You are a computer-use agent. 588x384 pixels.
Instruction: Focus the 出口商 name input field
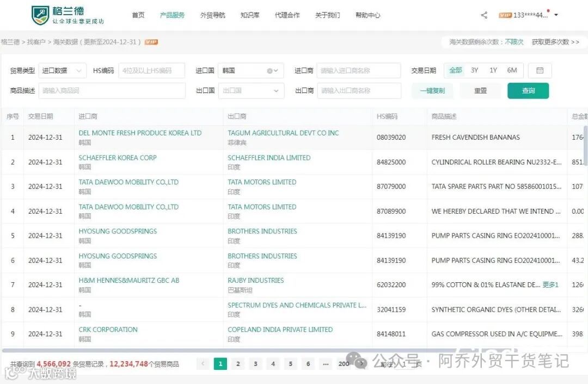pyautogui.click(x=359, y=91)
